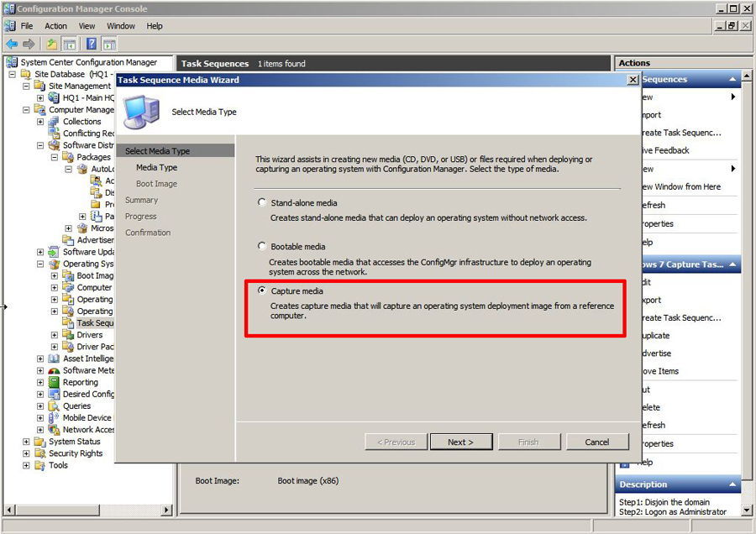Click the Software Updates node icon
The image size is (756, 534).
point(54,252)
